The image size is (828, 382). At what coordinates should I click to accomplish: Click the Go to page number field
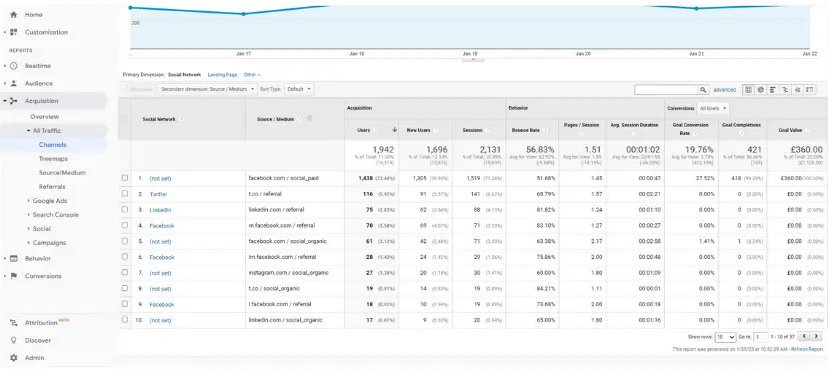[x=761, y=337]
